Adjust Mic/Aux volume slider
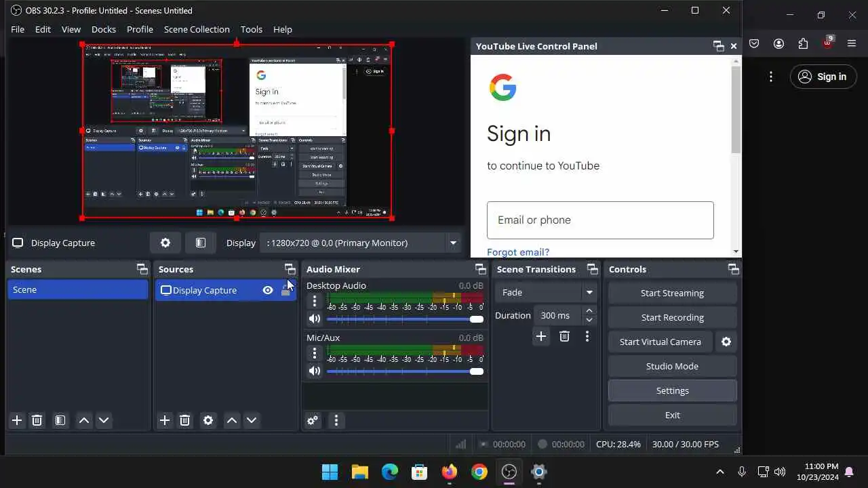The image size is (868, 488). (405, 371)
